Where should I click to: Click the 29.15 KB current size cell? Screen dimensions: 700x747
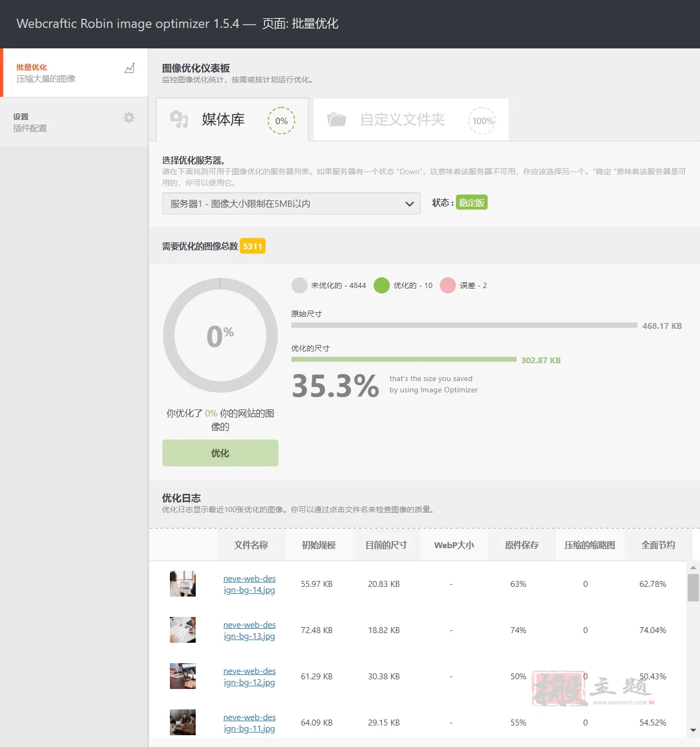[x=384, y=722]
